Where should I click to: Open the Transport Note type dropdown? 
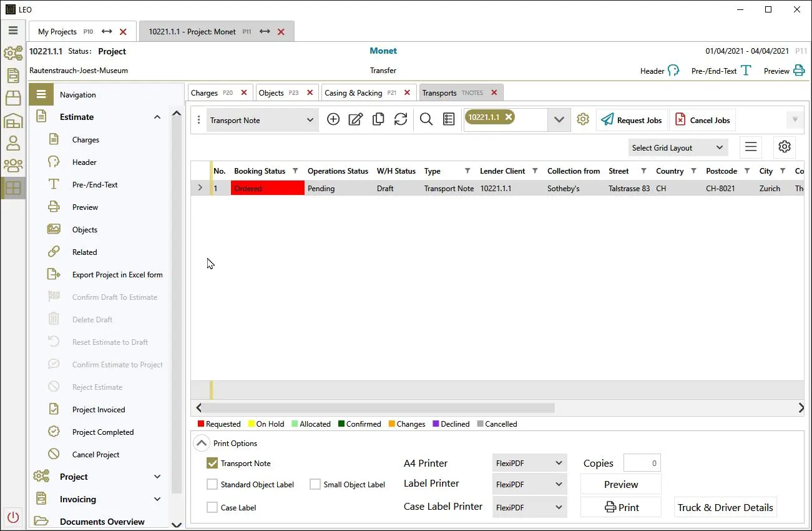click(263, 120)
